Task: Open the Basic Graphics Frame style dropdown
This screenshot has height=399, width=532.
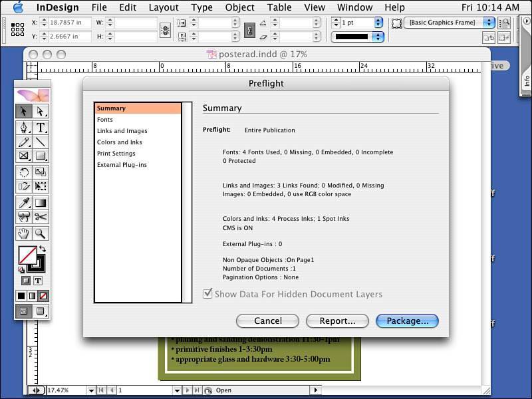Action: 489,22
